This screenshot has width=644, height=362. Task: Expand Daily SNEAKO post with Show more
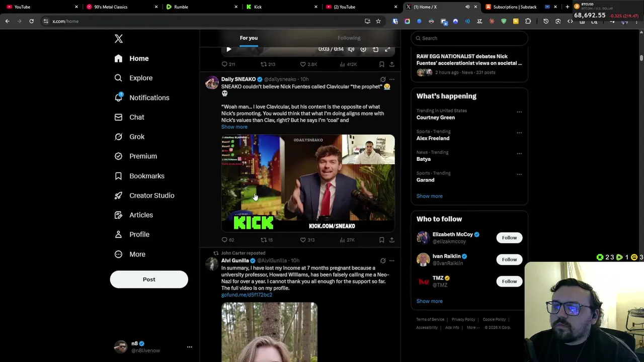click(234, 127)
